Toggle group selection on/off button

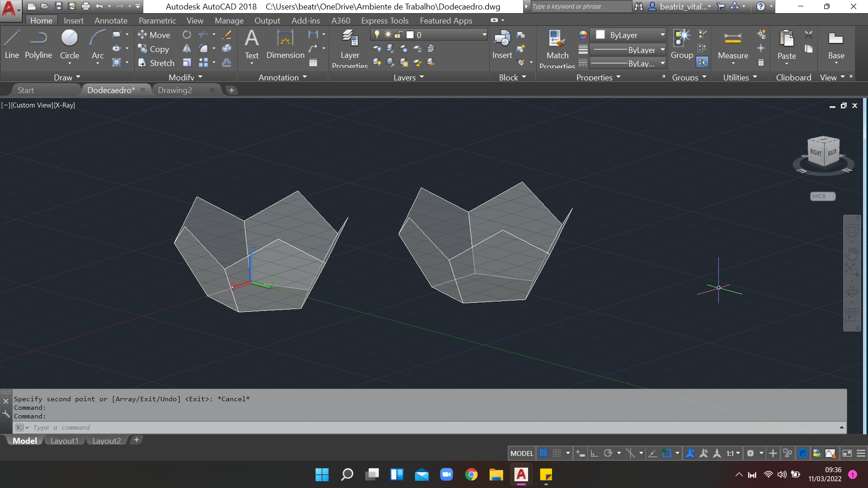click(702, 62)
